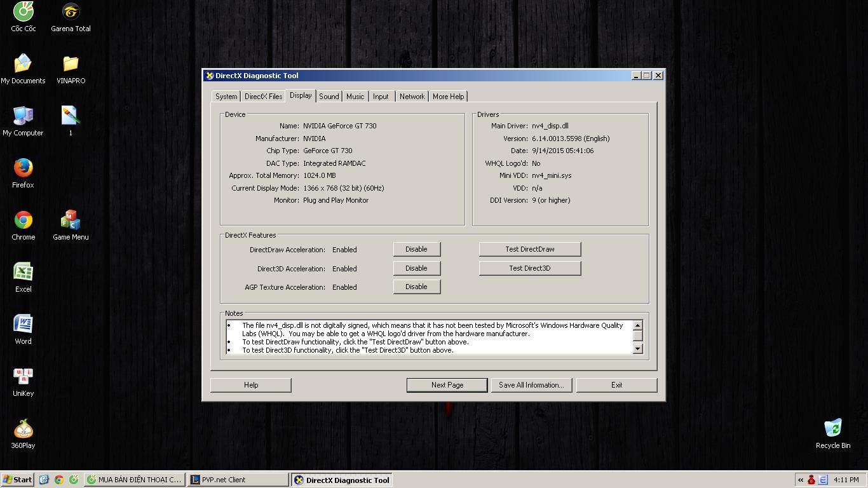The height and width of the screenshot is (488, 868).
Task: Disable DirectDraw Acceleration
Action: pyautogui.click(x=416, y=249)
